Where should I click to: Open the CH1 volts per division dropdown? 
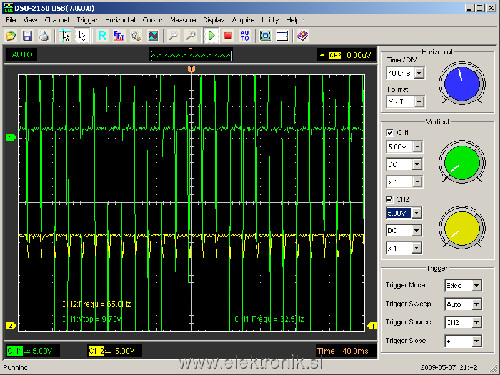417,147
